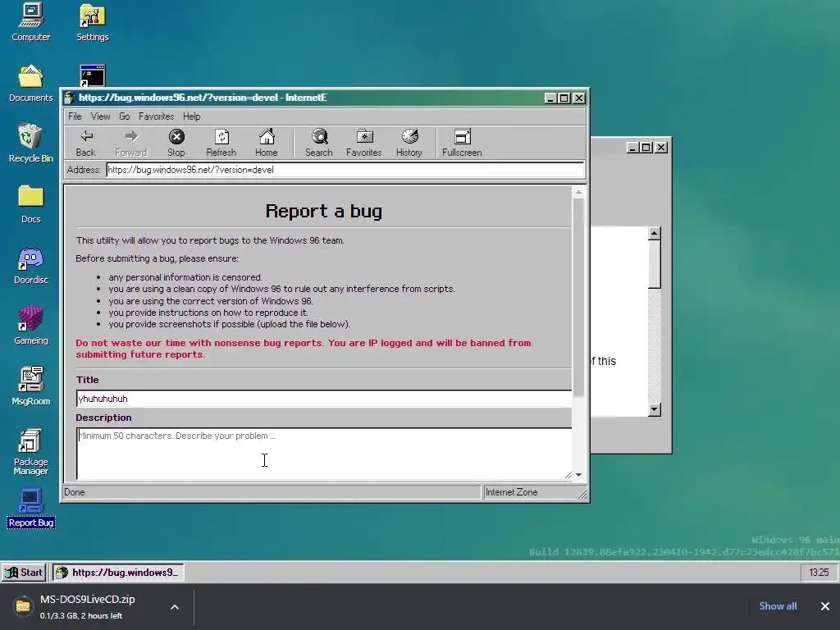Select the Docs folder icon
Image resolution: width=840 pixels, height=630 pixels.
(31, 204)
